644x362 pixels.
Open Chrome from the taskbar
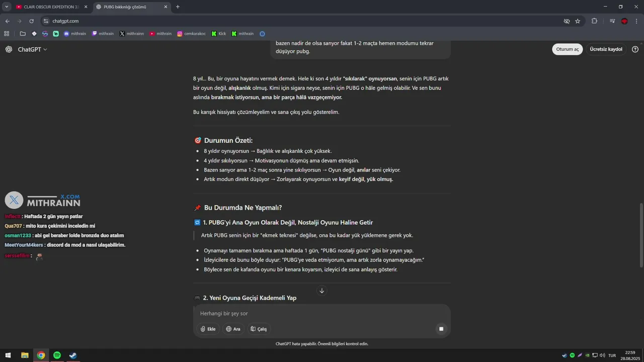(41, 355)
